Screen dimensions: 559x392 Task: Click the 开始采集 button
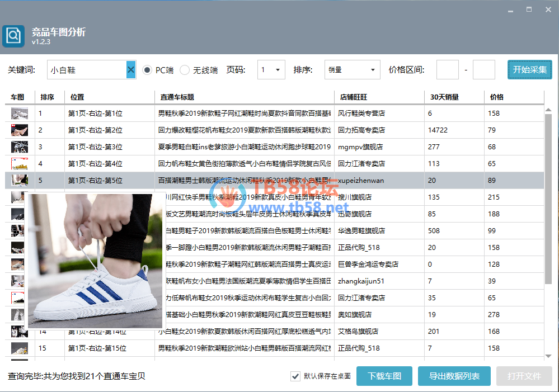click(529, 70)
